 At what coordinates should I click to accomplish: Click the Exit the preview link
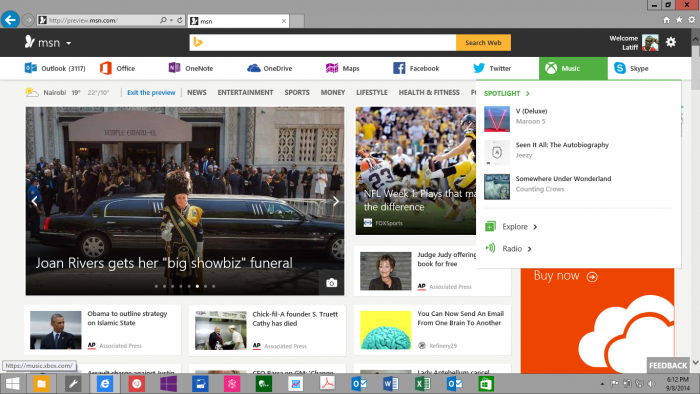(151, 92)
